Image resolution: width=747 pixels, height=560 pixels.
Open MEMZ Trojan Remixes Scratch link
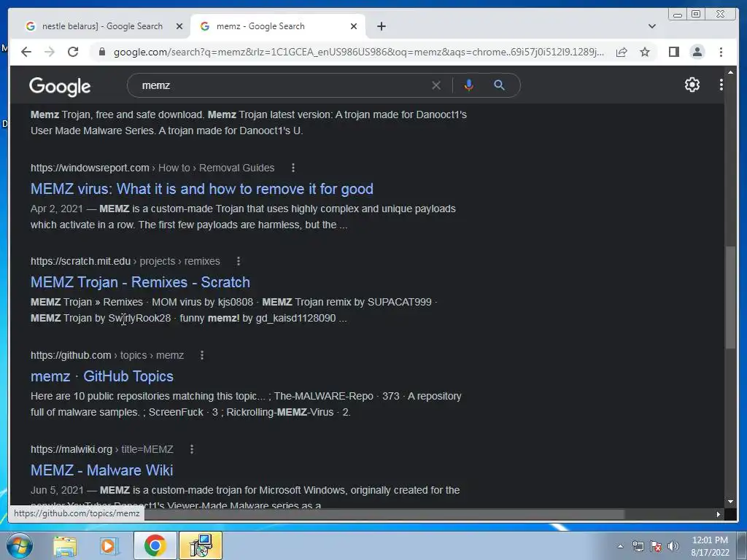140,282
